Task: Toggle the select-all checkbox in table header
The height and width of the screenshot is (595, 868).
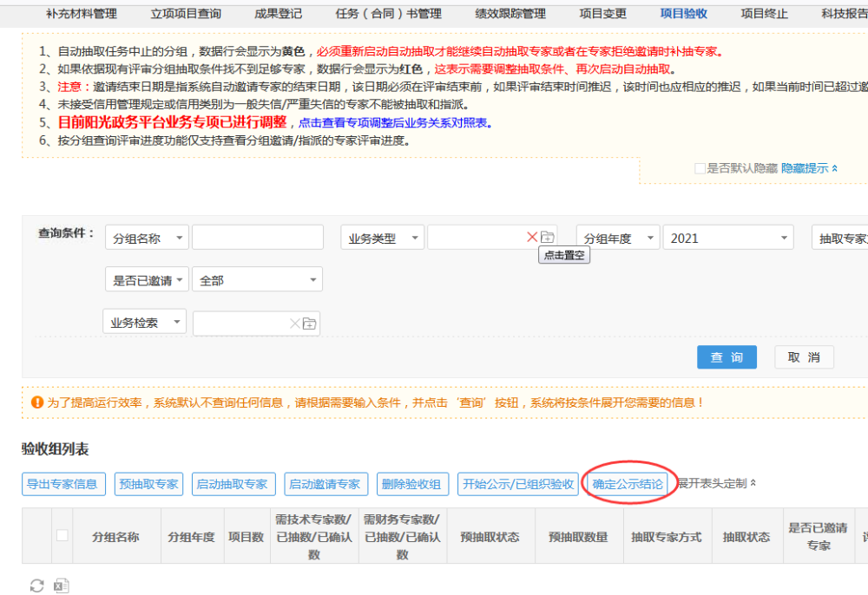Action: point(62,536)
